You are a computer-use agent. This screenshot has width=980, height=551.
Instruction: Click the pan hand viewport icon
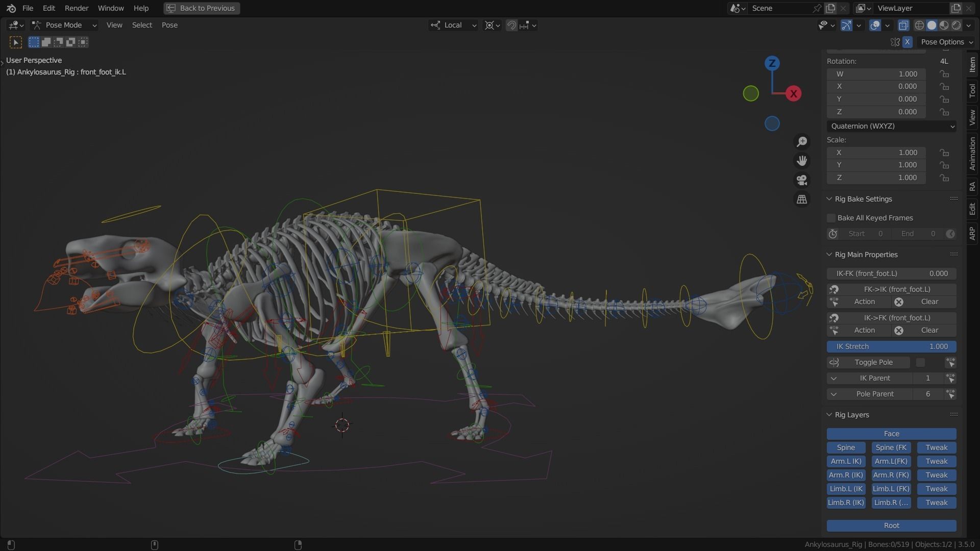pyautogui.click(x=802, y=161)
